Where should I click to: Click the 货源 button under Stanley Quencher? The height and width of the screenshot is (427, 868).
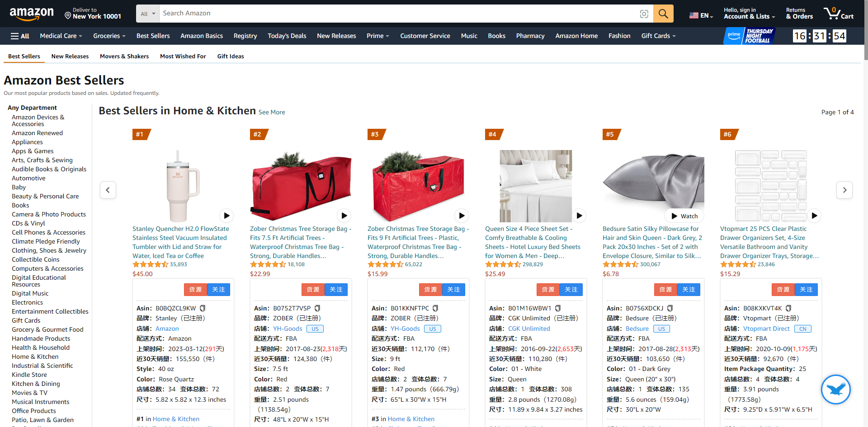click(x=195, y=290)
